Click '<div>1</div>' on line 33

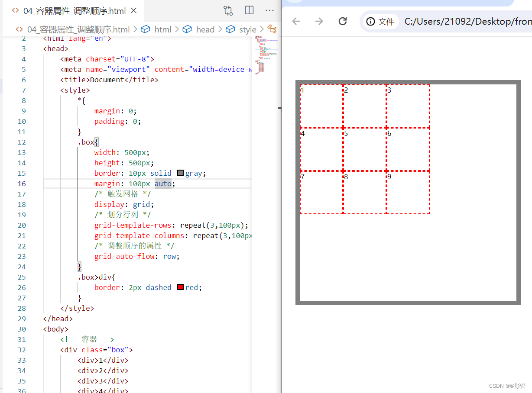[x=103, y=360]
